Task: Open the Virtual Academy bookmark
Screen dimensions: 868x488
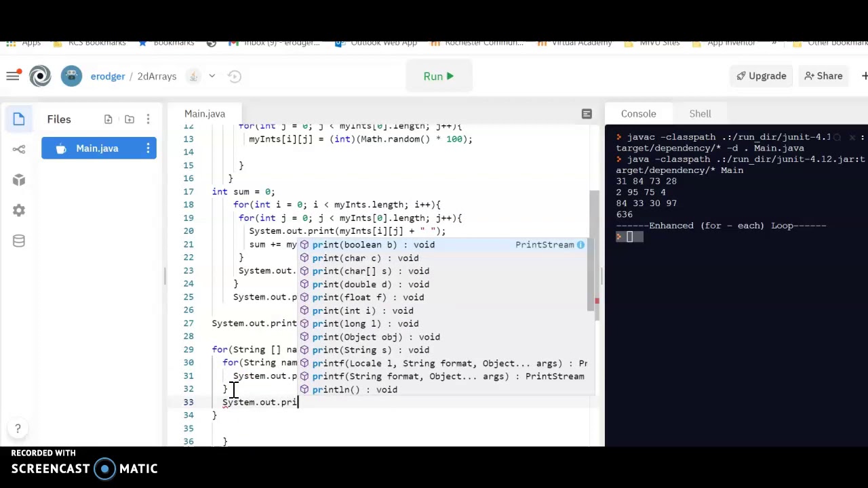Action: point(574,42)
